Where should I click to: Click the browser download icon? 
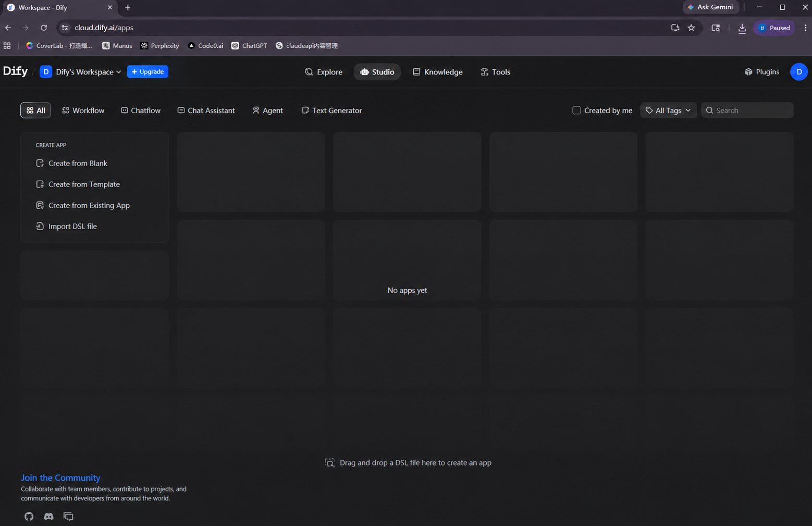pos(742,28)
